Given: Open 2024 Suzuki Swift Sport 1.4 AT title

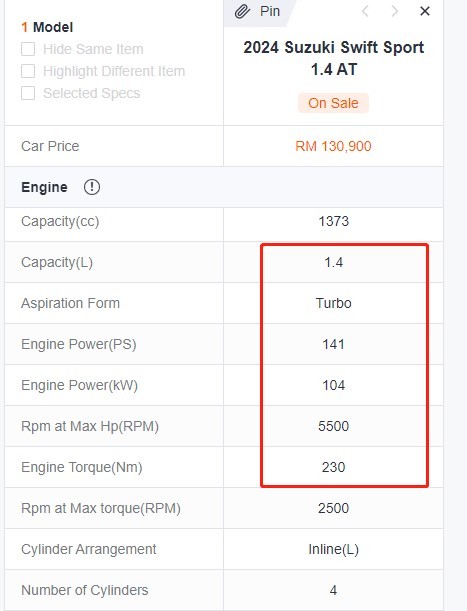Looking at the screenshot, I should [334, 58].
